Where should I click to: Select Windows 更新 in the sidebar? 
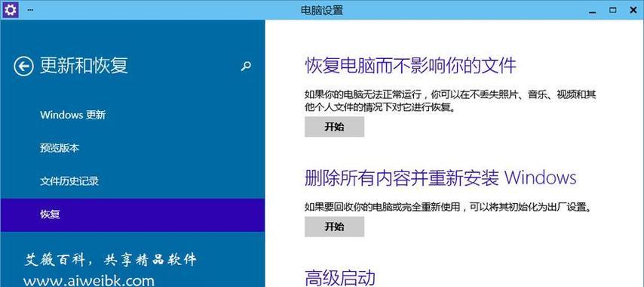click(132, 115)
